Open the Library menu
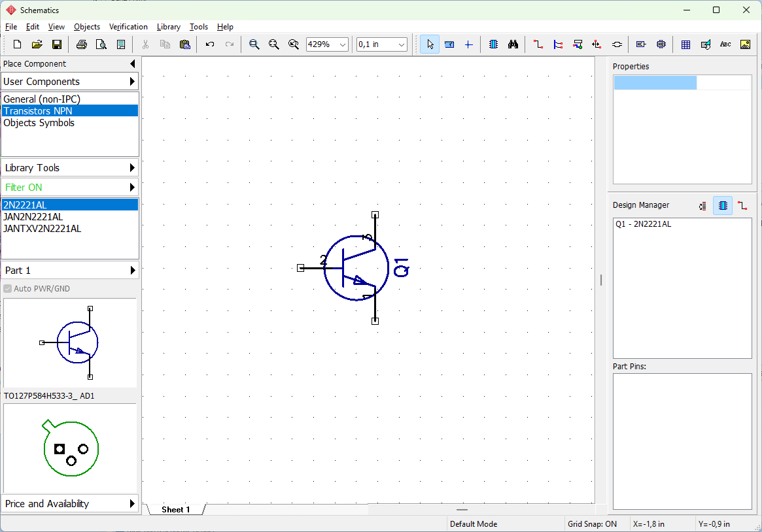Screen dimensions: 762x532 (169, 27)
